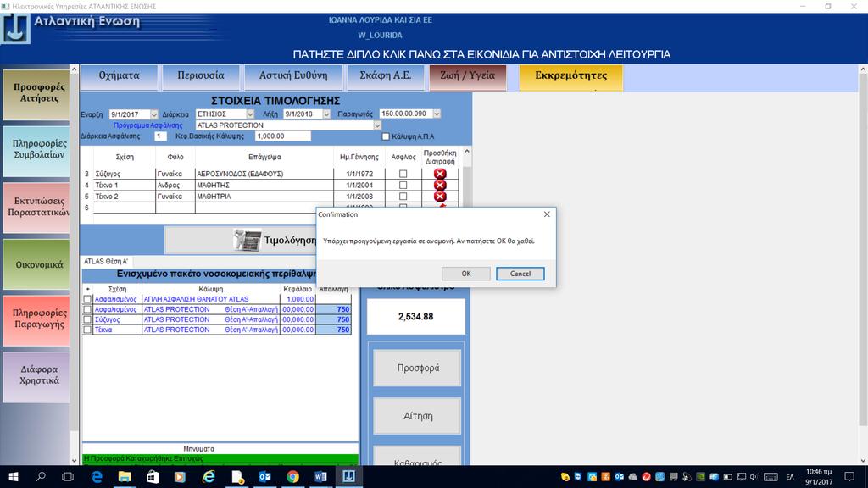
Task: Open Πληροφορίες Παραγωγής sidebar section
Action: point(36,319)
